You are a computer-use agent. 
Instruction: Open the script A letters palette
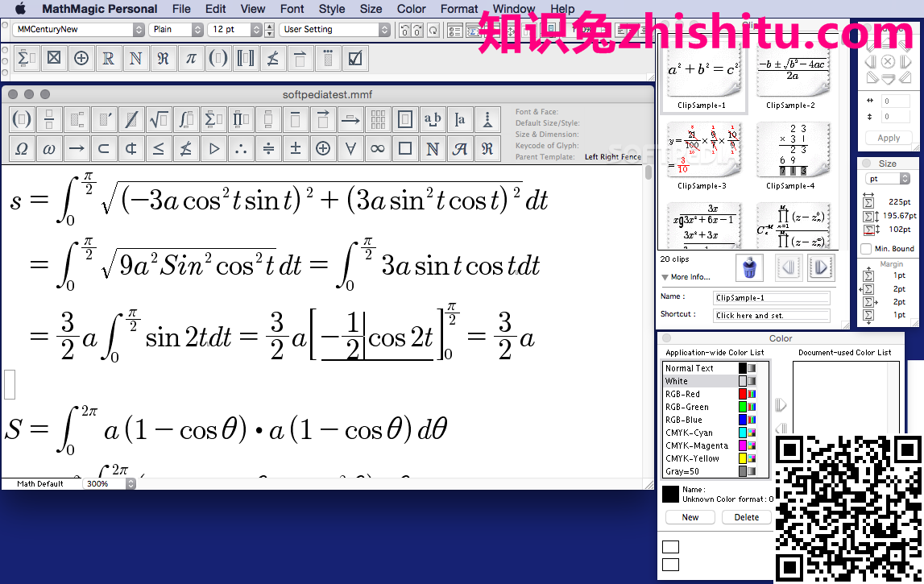pos(460,148)
